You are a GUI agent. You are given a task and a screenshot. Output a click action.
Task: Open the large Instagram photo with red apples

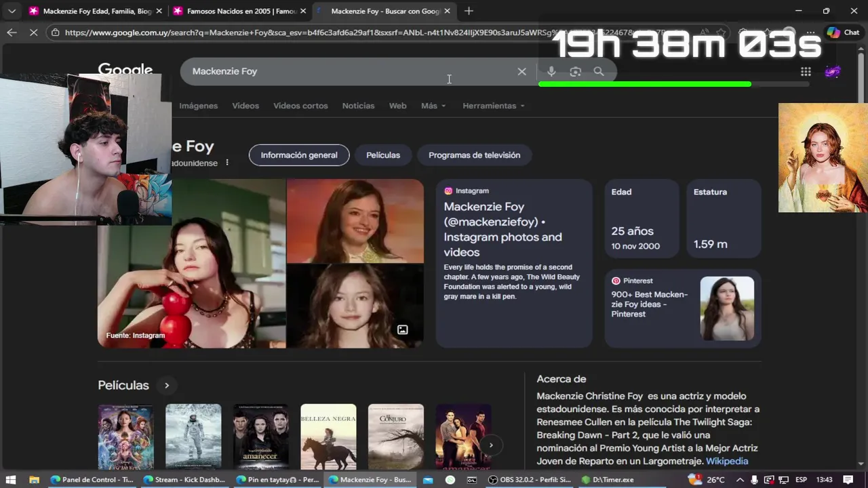pyautogui.click(x=192, y=263)
